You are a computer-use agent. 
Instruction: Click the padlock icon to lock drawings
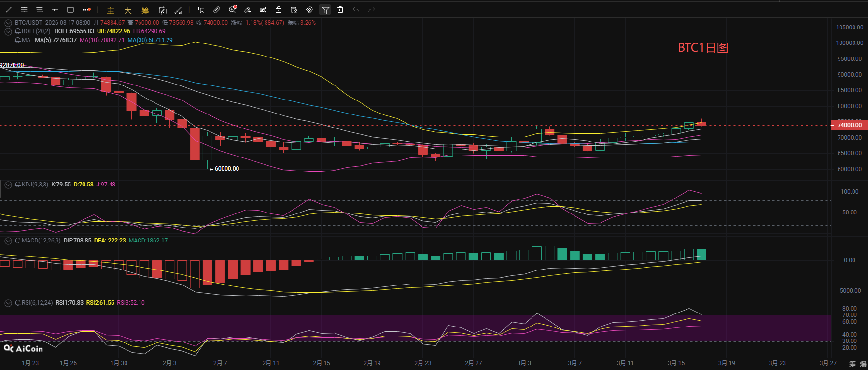tap(279, 10)
